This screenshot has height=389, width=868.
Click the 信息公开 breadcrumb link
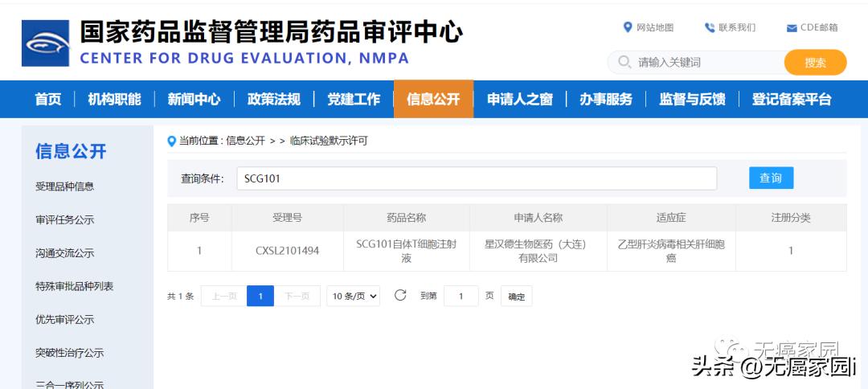pos(246,141)
